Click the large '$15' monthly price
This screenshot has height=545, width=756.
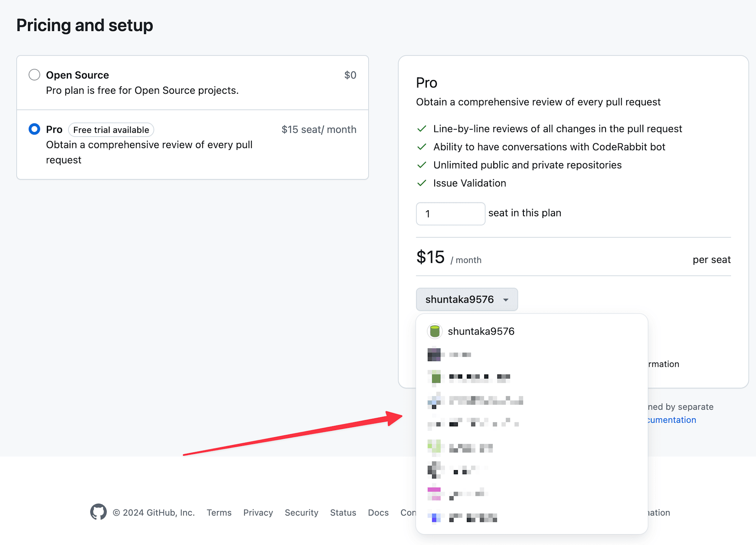pyautogui.click(x=431, y=257)
